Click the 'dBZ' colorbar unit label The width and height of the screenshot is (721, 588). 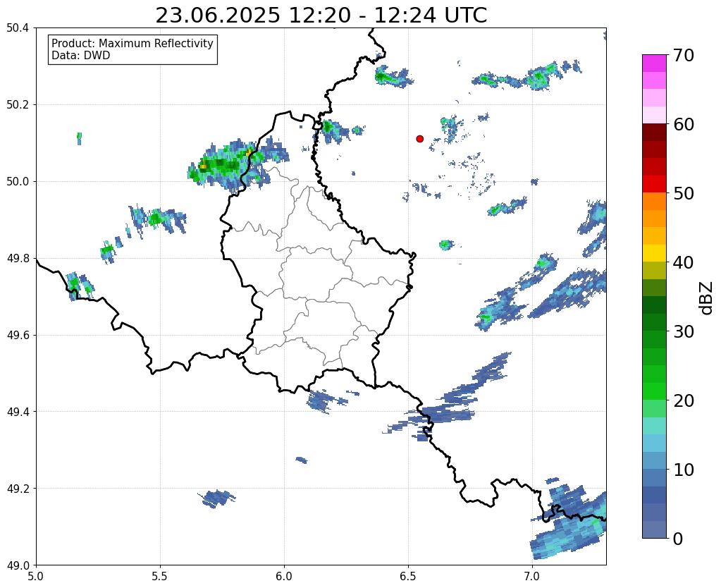(x=707, y=298)
